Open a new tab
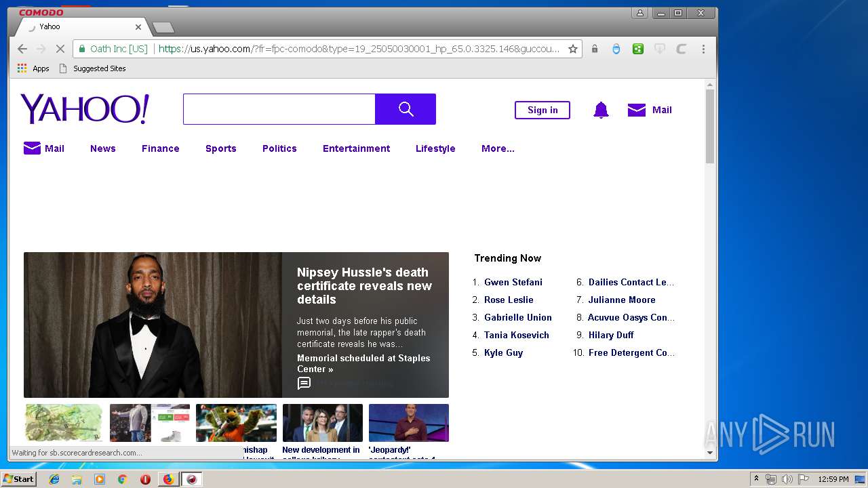868x488 pixels. click(163, 28)
